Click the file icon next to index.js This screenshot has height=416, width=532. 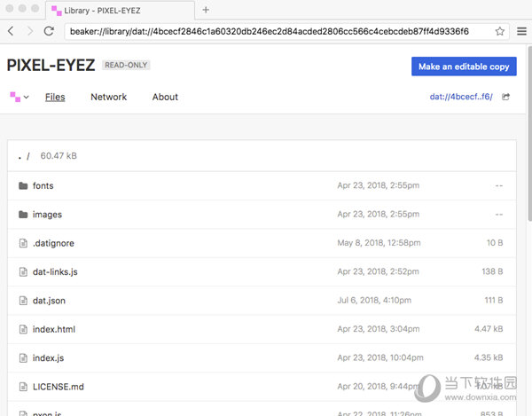(23, 358)
